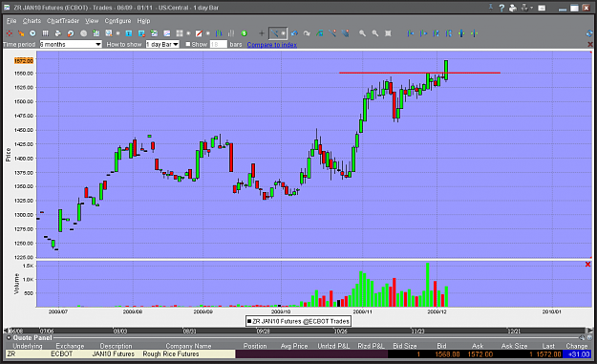
Task: Click the blue and green bars icon
Action: 219,33
